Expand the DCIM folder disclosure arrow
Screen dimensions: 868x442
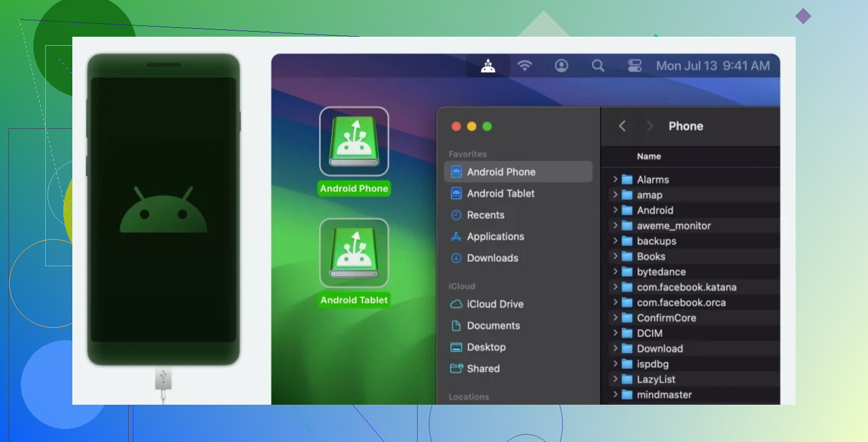click(x=615, y=333)
